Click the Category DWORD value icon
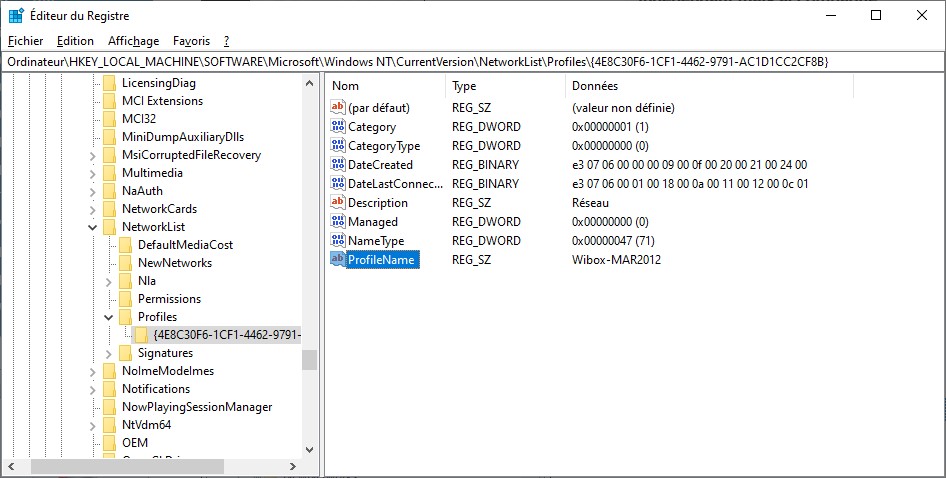Viewport: 946px width, 478px height. [x=338, y=127]
